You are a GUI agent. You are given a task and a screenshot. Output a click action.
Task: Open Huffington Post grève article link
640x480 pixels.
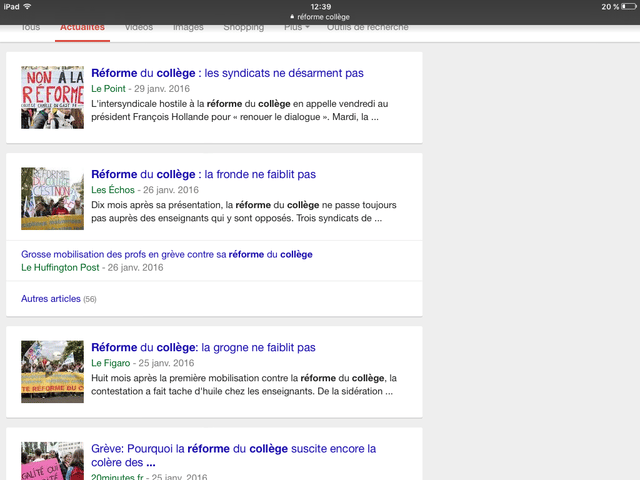click(166, 254)
